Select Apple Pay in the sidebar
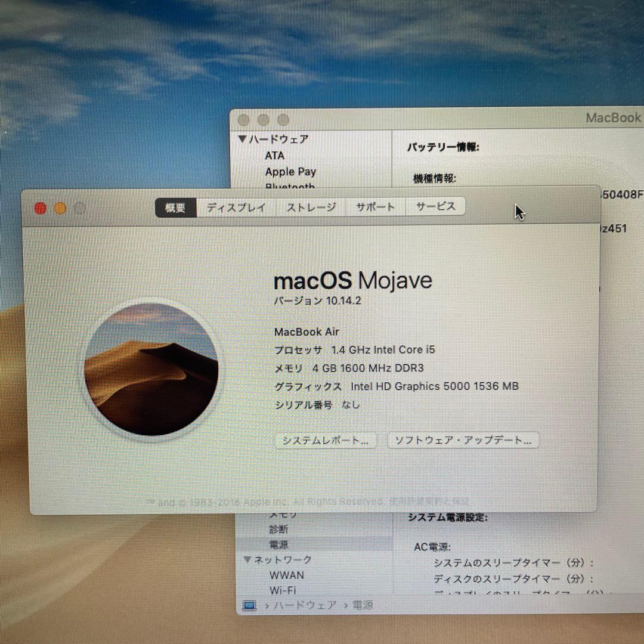Screen dimensions: 644x644 point(290,171)
